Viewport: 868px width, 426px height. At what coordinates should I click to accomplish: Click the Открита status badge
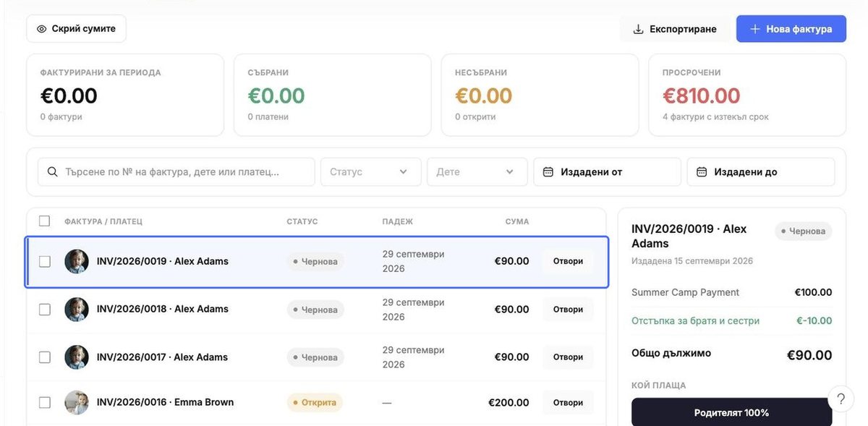point(315,402)
